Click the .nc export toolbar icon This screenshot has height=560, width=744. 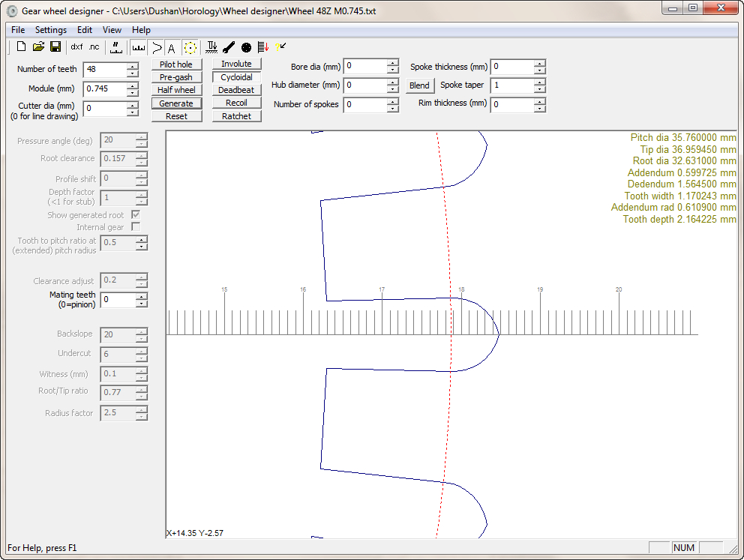point(94,47)
